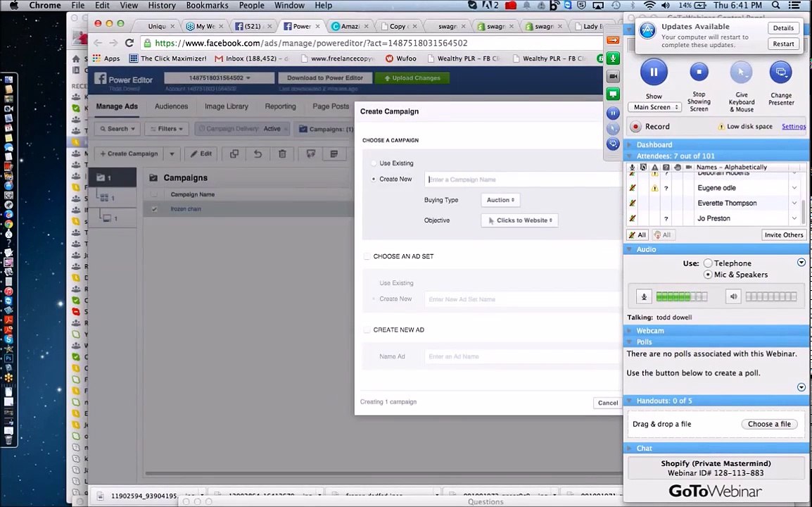Click the orange arrow grab tab icon

613,40
